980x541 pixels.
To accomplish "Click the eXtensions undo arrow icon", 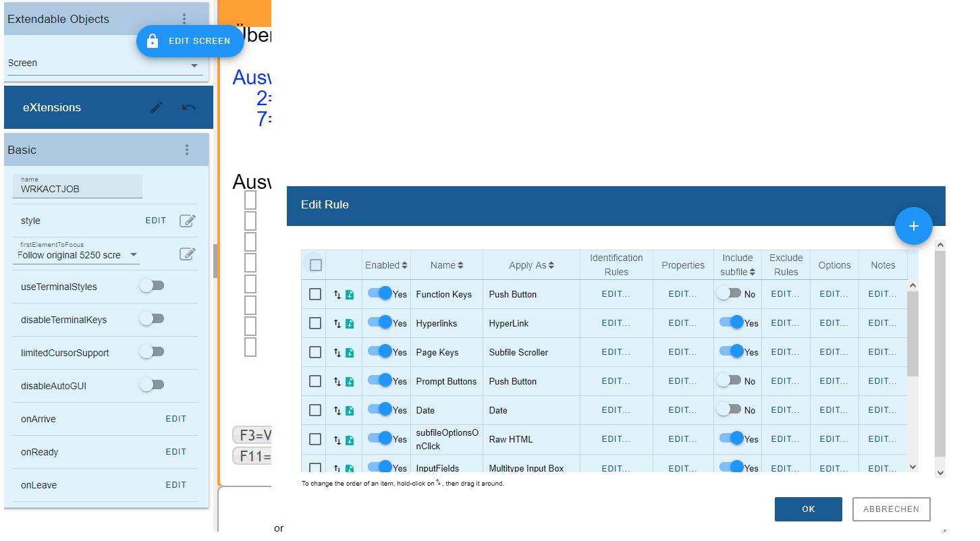I will click(x=189, y=107).
